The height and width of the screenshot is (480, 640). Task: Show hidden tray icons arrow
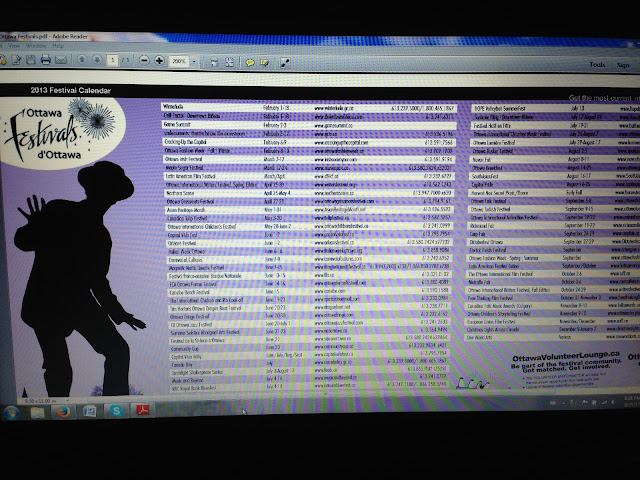click(x=564, y=403)
